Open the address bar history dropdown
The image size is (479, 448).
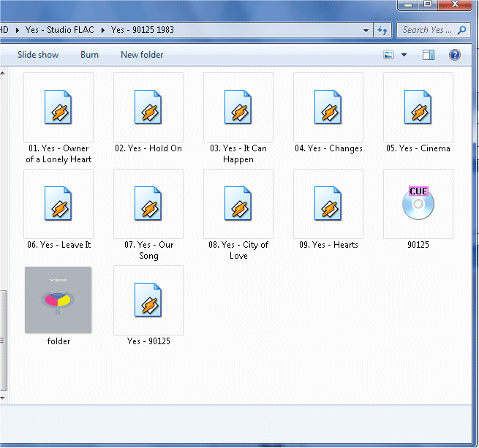click(x=366, y=30)
